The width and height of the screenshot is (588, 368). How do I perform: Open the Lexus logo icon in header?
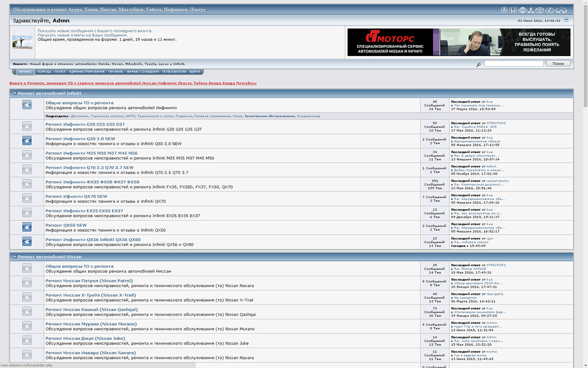(550, 10)
